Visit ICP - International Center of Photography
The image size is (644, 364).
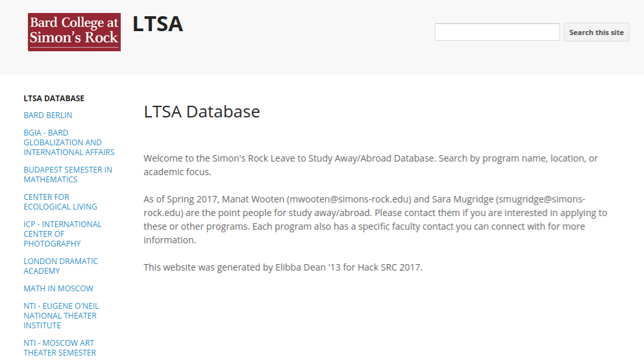tap(62, 234)
